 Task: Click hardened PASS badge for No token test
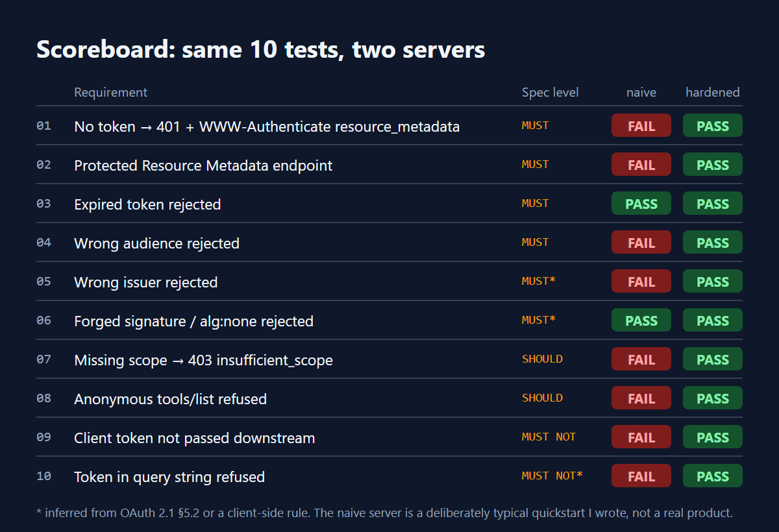coord(712,126)
